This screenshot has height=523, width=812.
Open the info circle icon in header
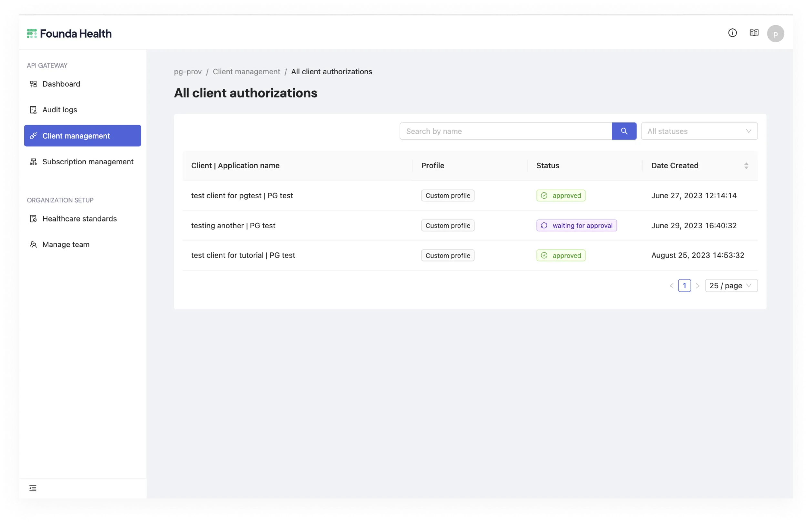(732, 33)
